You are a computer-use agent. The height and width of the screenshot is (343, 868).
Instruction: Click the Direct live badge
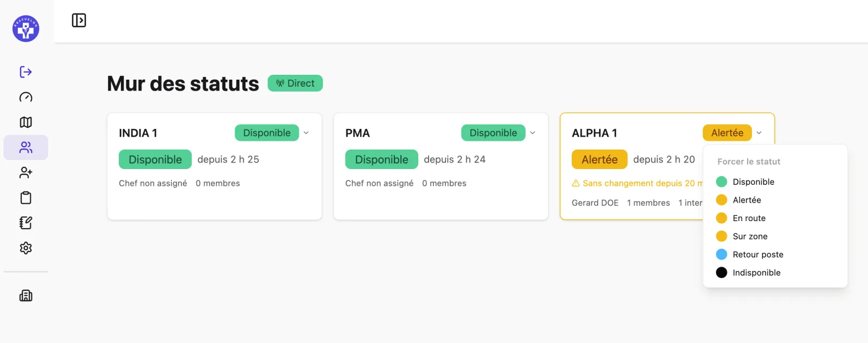(295, 83)
